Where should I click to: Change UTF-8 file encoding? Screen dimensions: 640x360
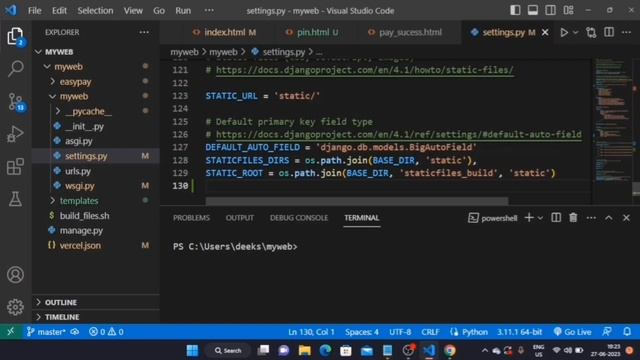(400, 332)
